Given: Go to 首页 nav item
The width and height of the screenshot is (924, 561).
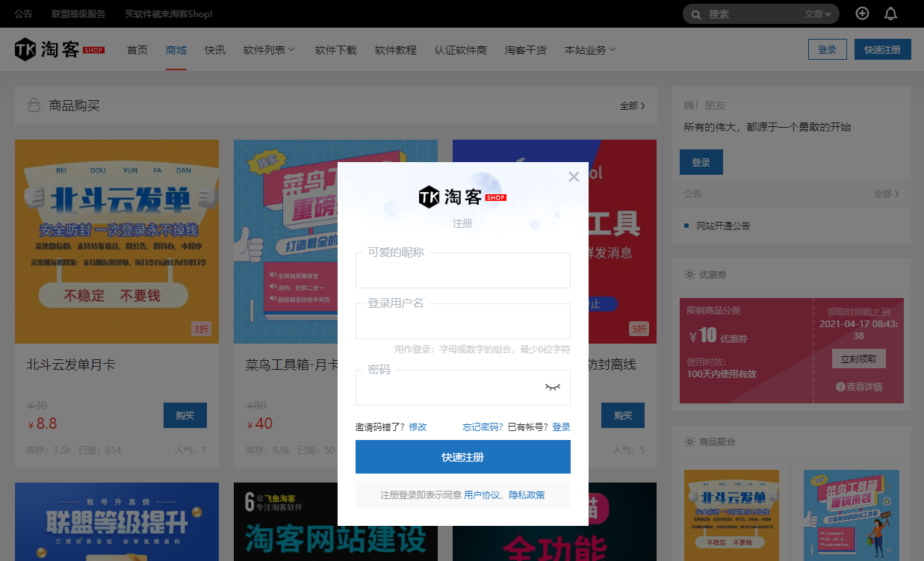Looking at the screenshot, I should (x=137, y=50).
